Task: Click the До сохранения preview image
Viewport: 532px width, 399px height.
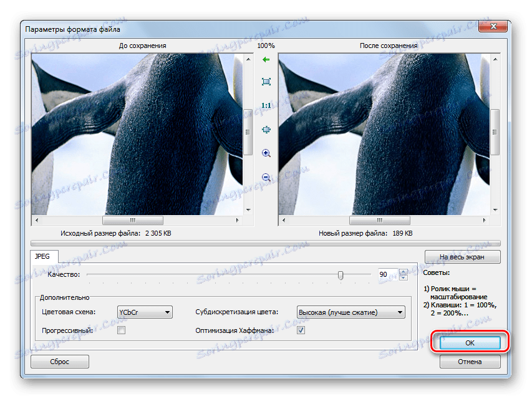Action: [x=137, y=135]
